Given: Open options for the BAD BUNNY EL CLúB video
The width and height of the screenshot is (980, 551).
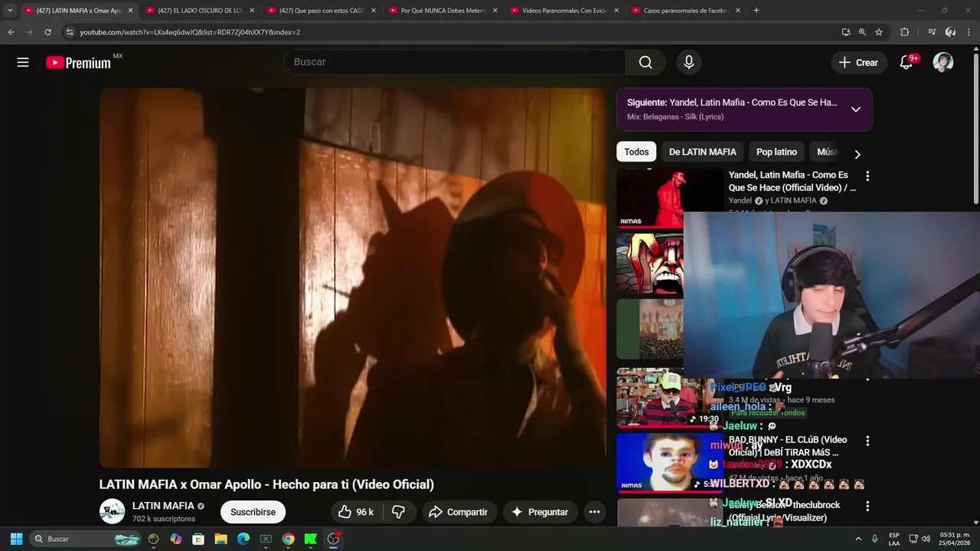Looking at the screenshot, I should 867,441.
